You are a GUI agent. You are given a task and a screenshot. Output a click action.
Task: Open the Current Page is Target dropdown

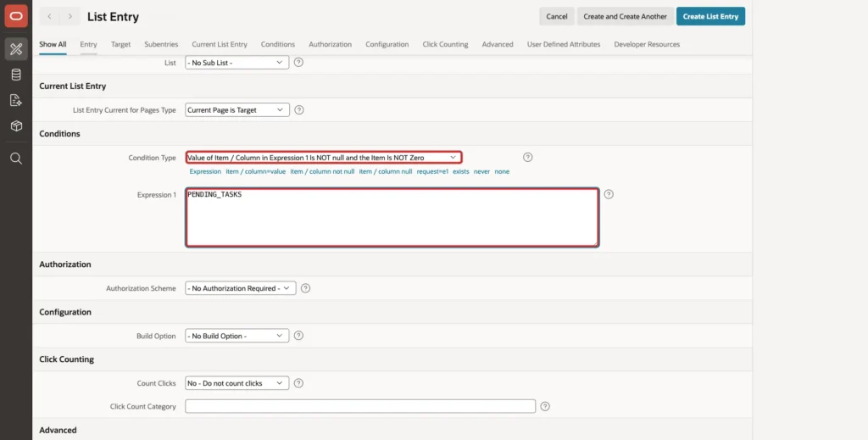(x=237, y=109)
